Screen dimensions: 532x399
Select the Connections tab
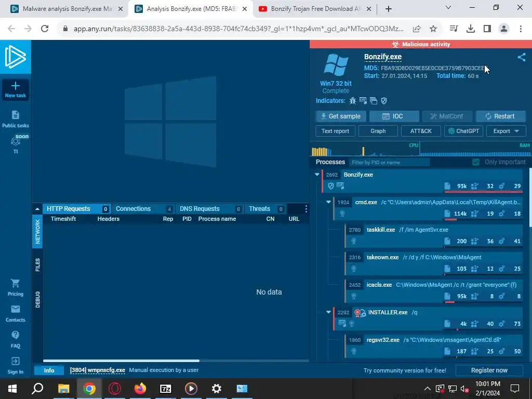144,209
